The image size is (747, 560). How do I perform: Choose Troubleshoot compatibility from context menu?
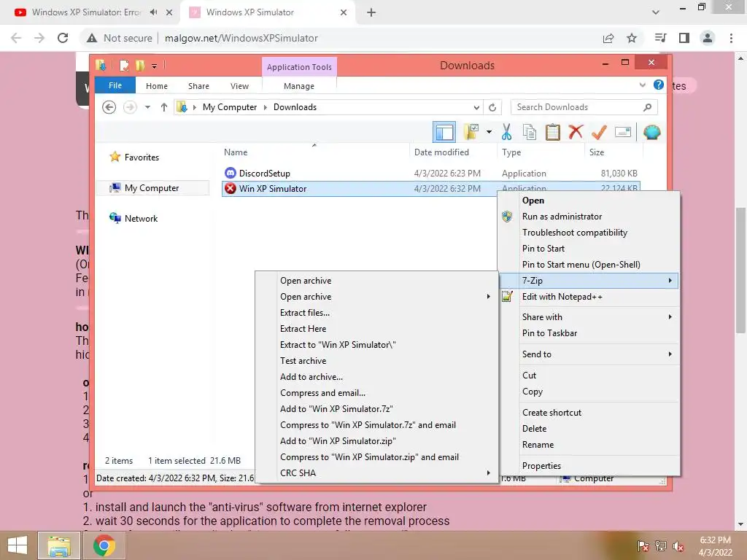click(x=575, y=233)
